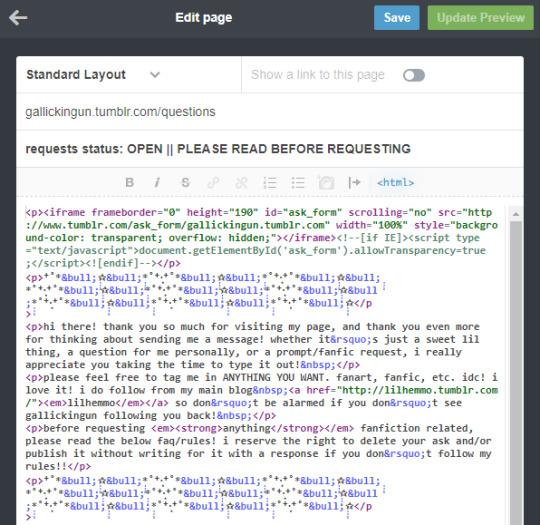Toggle bold formatting in the toolbar

click(129, 182)
